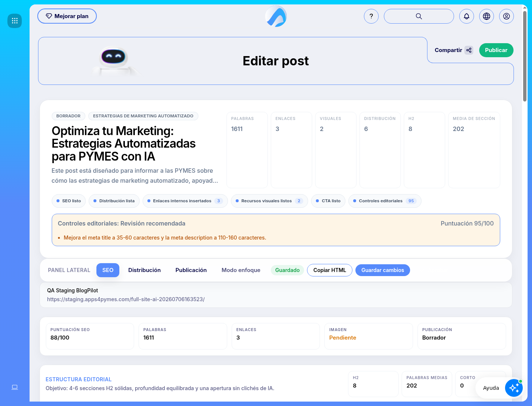Click Estrategias de Marketing Automatizado tag
The height and width of the screenshot is (406, 532).
[143, 116]
